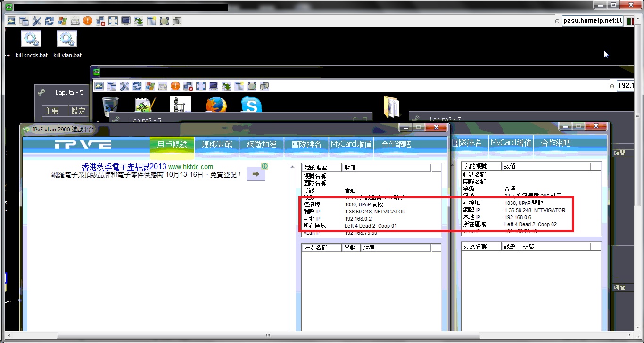Open chat from outer VNC toolbar
This screenshot has height=343, width=644.
point(177,21)
